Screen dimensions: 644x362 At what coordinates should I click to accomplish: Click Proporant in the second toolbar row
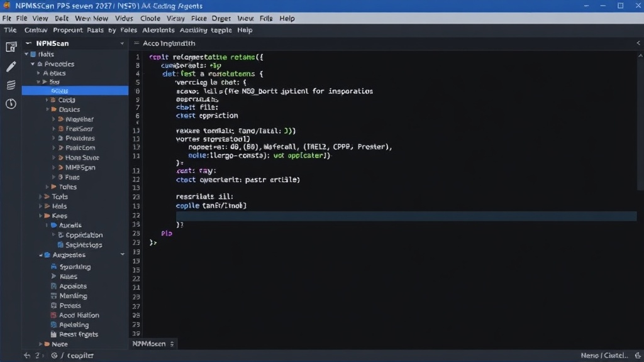tap(68, 30)
